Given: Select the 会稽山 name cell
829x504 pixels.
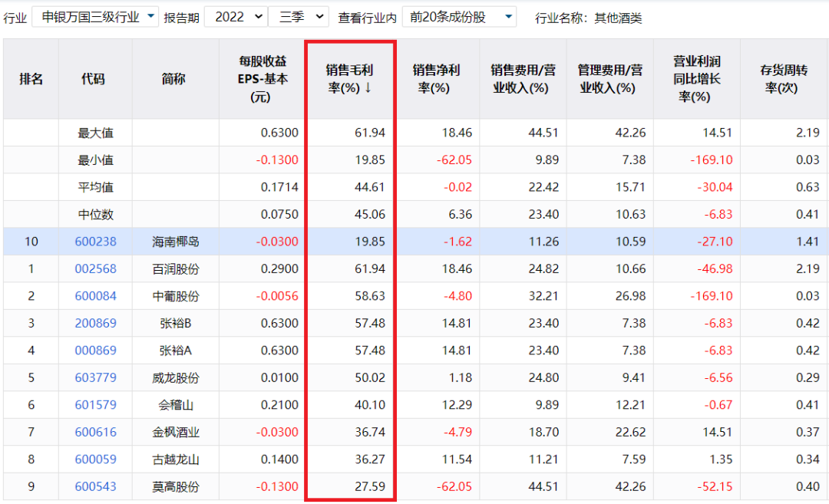Looking at the screenshot, I should point(176,405).
